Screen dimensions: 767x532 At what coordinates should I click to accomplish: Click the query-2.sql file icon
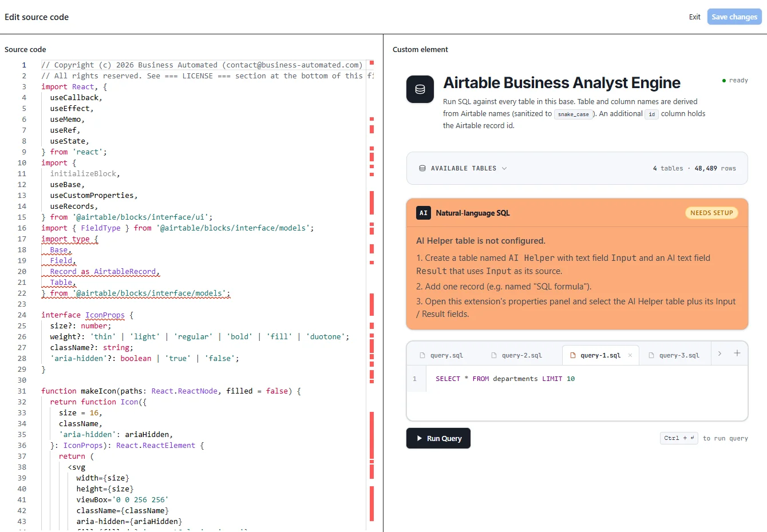[x=494, y=355]
